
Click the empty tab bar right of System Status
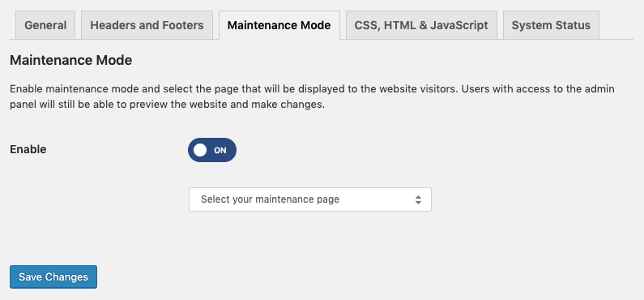[616, 25]
